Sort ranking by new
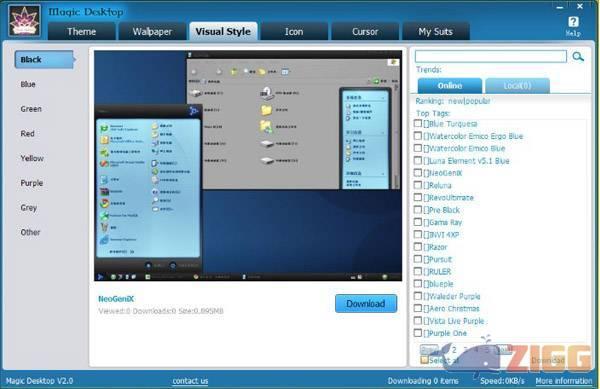 tap(454, 101)
